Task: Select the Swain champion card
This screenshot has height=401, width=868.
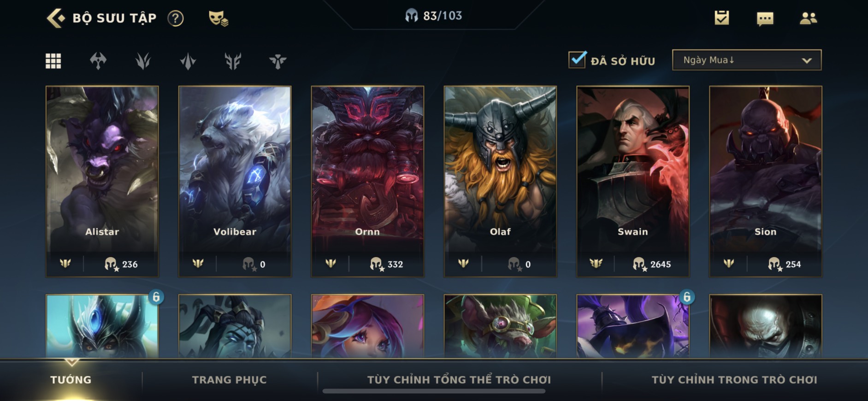Action: (633, 182)
